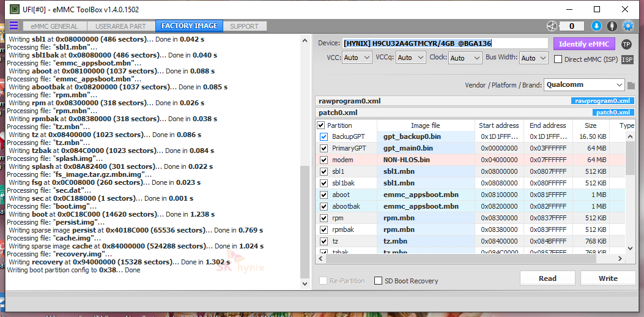
Task: Click the Identify eMMC button
Action: (x=583, y=44)
